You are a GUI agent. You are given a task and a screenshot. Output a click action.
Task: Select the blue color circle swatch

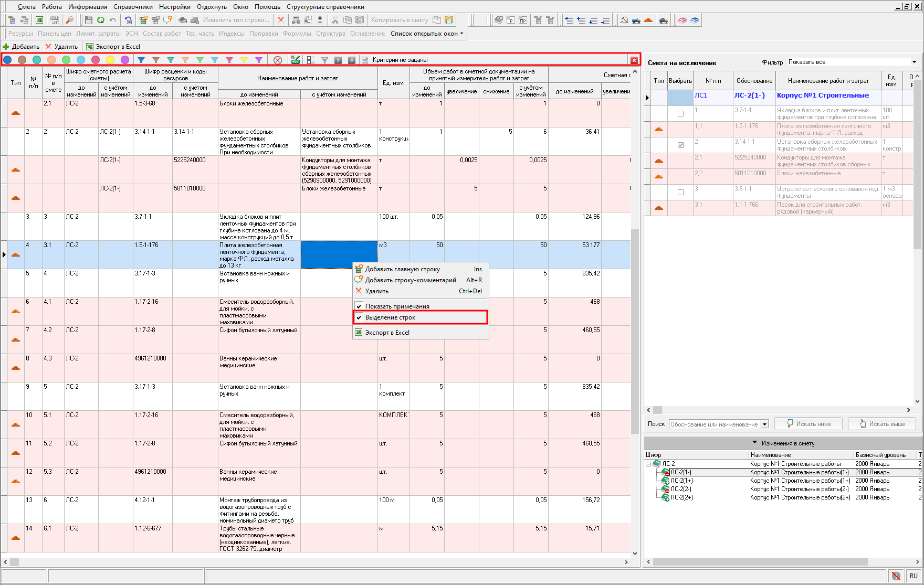(x=7, y=60)
